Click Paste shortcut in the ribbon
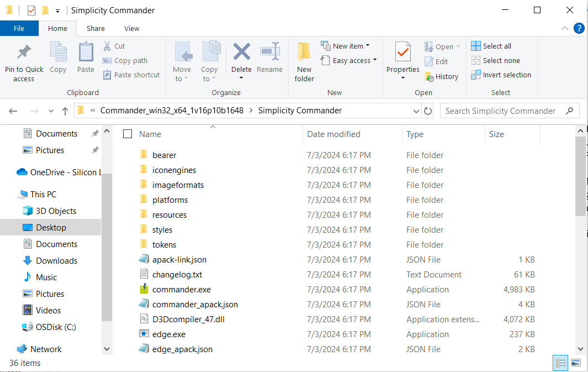Image resolution: width=588 pixels, height=372 pixels. (x=131, y=75)
